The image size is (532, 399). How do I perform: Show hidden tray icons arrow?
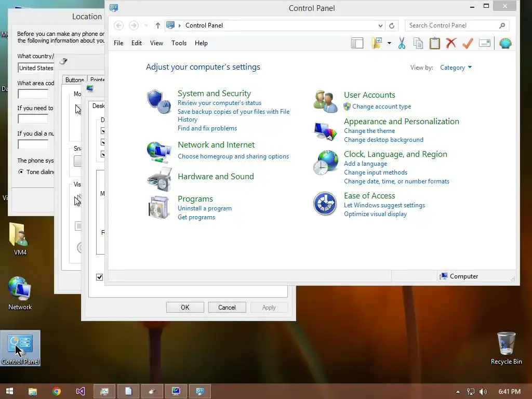click(458, 392)
